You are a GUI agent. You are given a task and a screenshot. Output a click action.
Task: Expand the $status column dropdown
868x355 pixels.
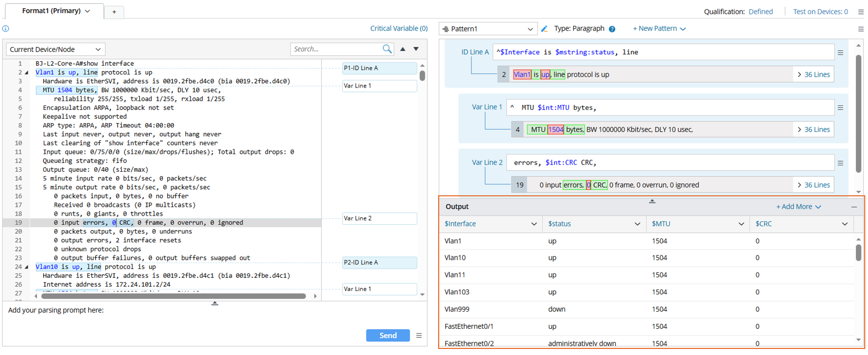pos(637,224)
